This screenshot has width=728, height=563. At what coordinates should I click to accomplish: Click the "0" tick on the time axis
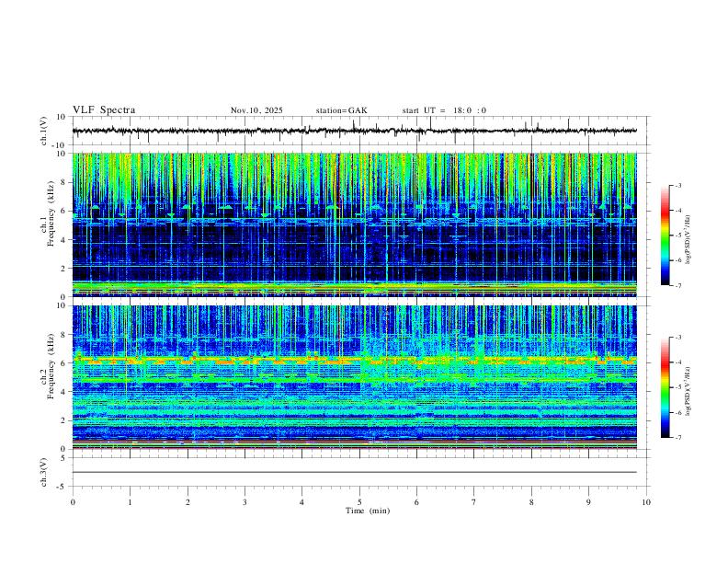[73, 502]
